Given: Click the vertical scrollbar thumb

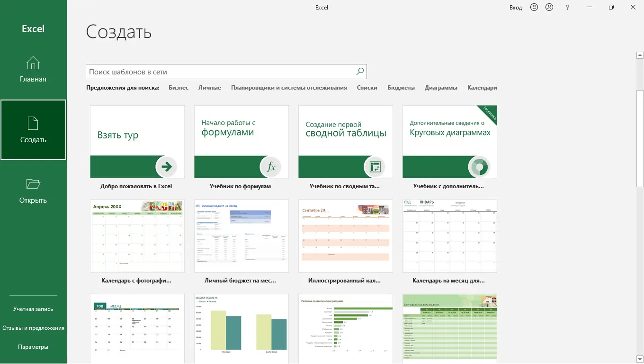Looking at the screenshot, I should (x=640, y=138).
